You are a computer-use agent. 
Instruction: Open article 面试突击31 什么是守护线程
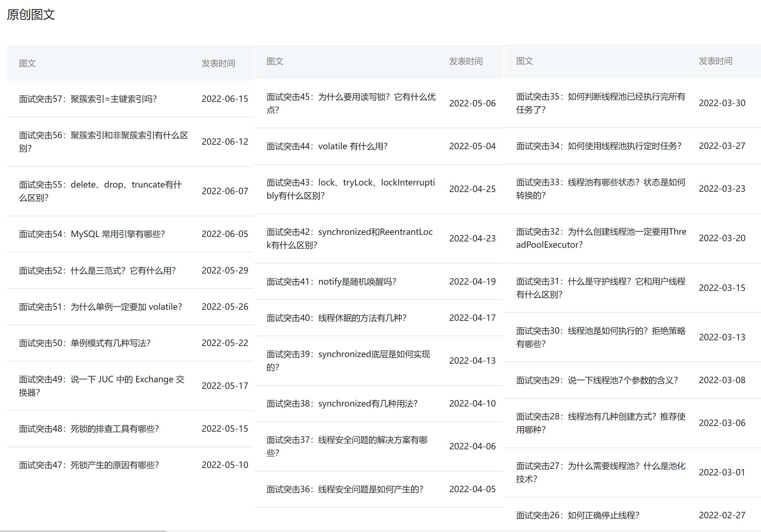coord(601,288)
